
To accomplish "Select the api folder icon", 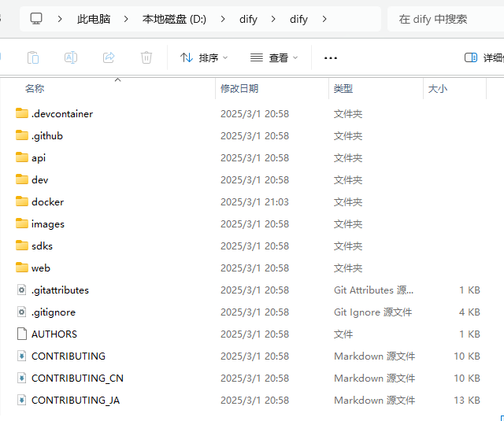I will [x=21, y=157].
